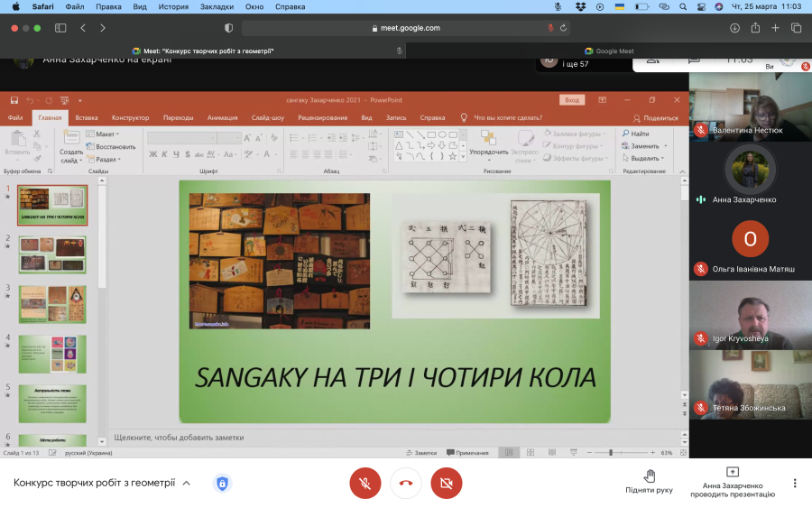Toggle italic (К) formatting
Viewport: 812px width, 508px height.
coord(164,154)
